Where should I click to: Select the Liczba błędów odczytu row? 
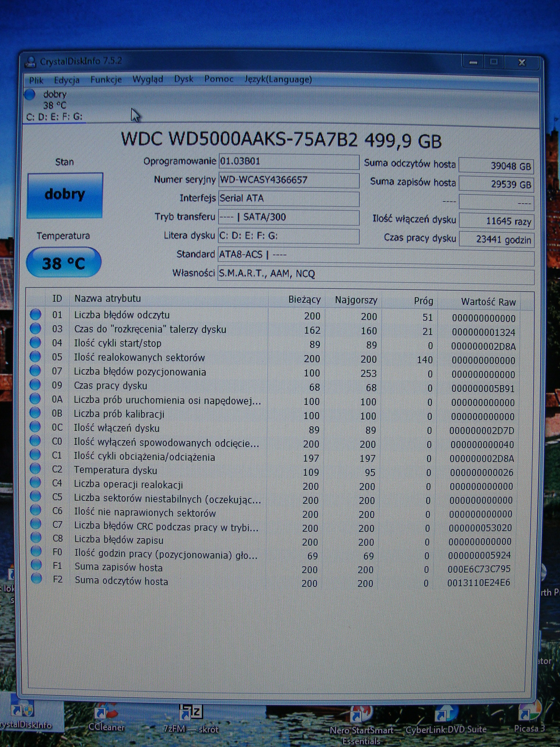coord(273,316)
